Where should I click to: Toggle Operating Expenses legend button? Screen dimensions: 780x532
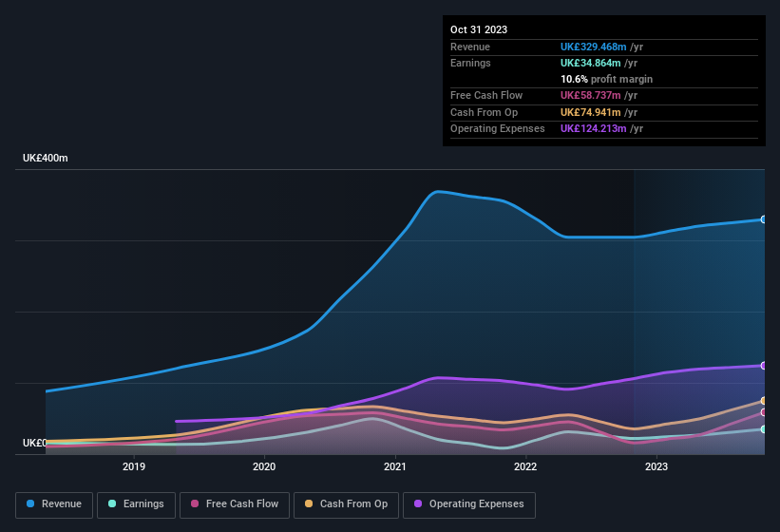coord(469,504)
